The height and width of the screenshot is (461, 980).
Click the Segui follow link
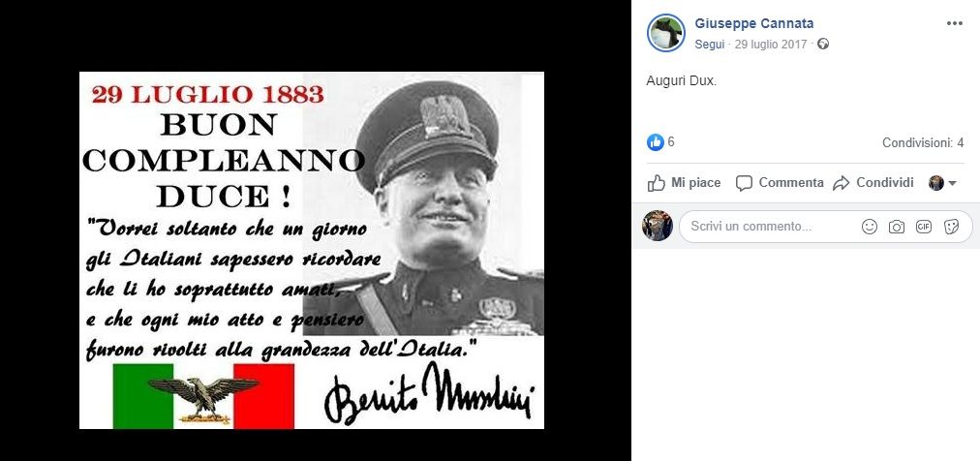click(710, 45)
